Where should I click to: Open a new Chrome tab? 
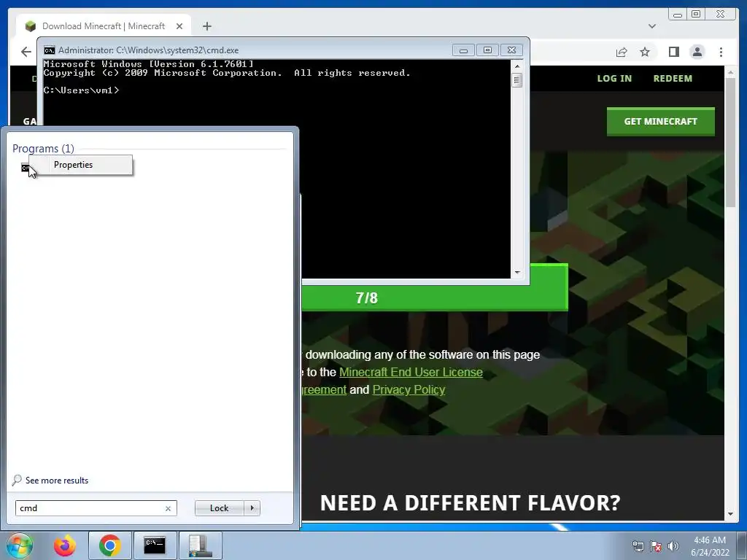(x=206, y=26)
